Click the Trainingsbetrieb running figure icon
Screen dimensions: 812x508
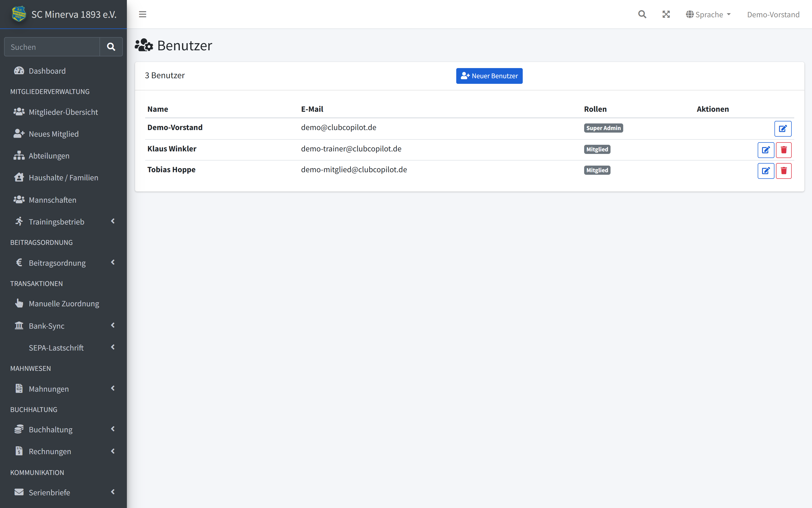19,221
